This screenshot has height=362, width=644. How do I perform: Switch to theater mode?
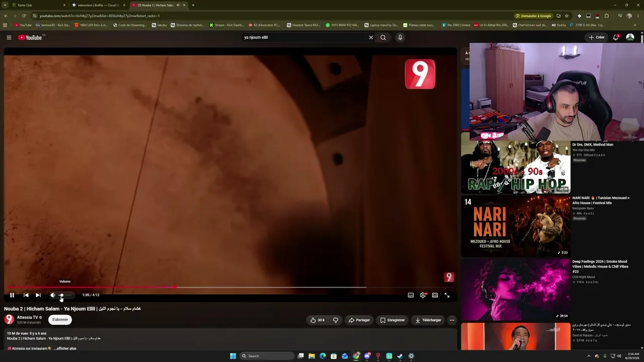click(x=435, y=295)
